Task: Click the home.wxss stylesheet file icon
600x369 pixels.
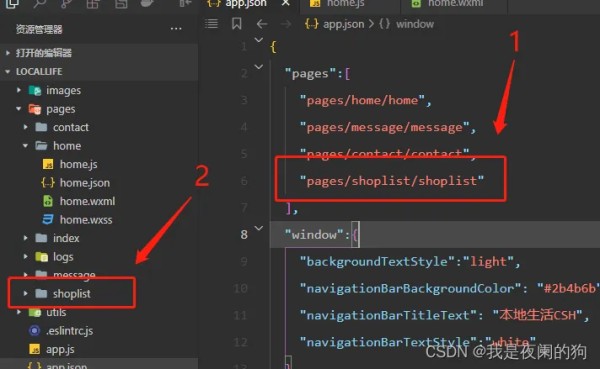Action: click(48, 219)
